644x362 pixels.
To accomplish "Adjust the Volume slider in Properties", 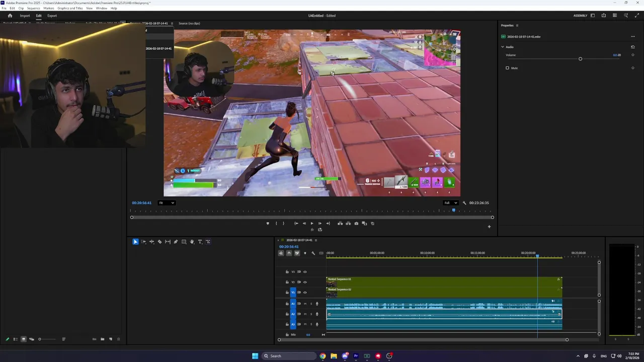I will tap(580, 59).
